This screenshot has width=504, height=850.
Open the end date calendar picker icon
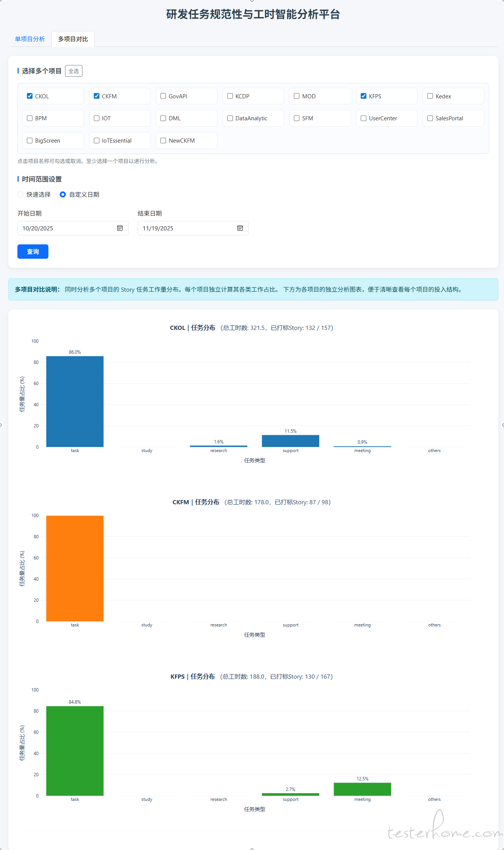(x=240, y=228)
